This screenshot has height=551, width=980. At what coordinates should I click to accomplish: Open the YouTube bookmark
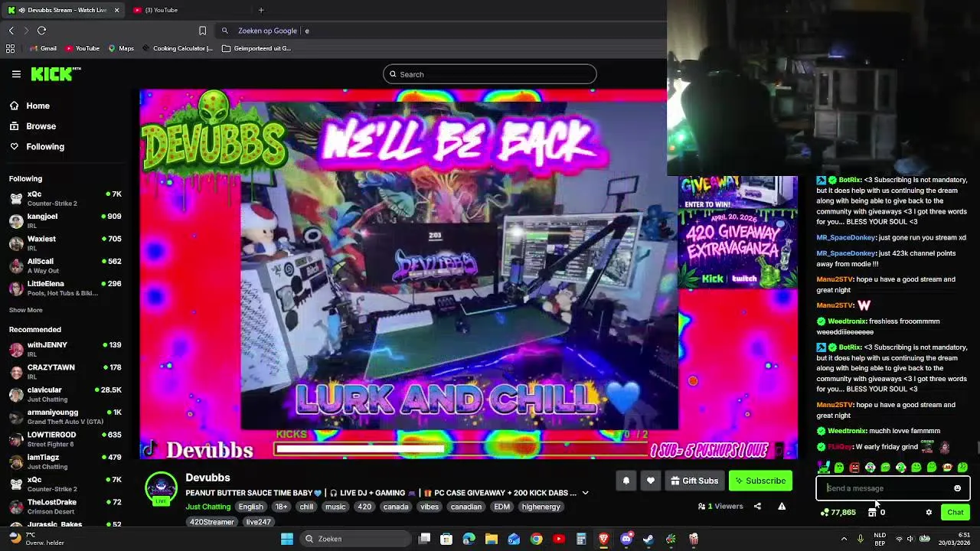click(x=83, y=48)
